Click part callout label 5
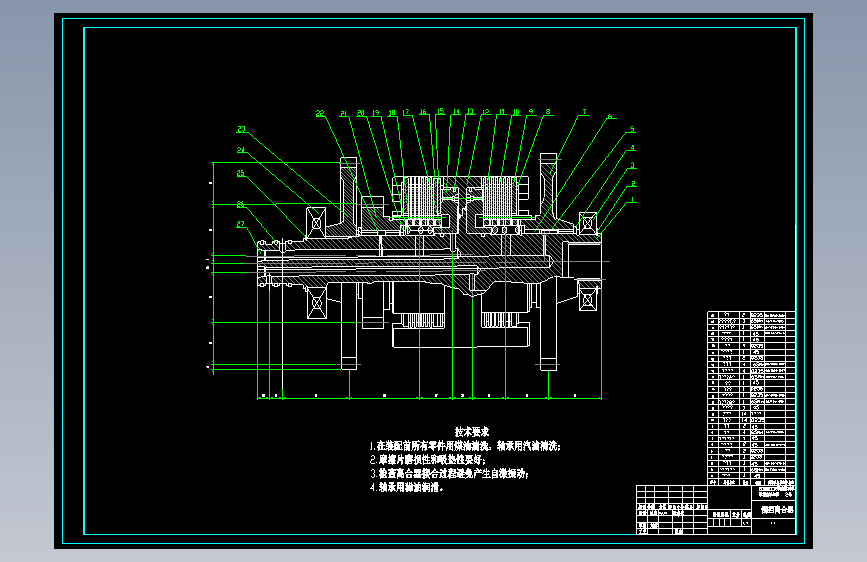This screenshot has height=562, width=867. coord(632,129)
